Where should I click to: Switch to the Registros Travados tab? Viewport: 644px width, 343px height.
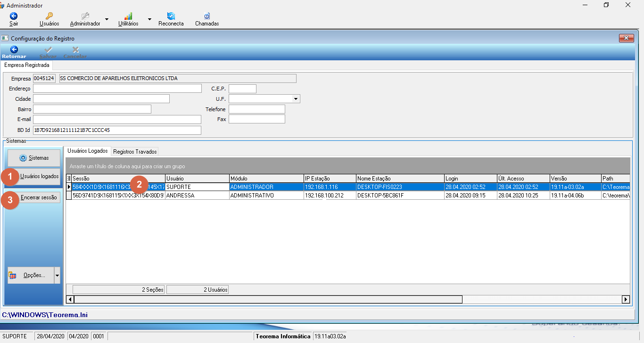tap(135, 152)
